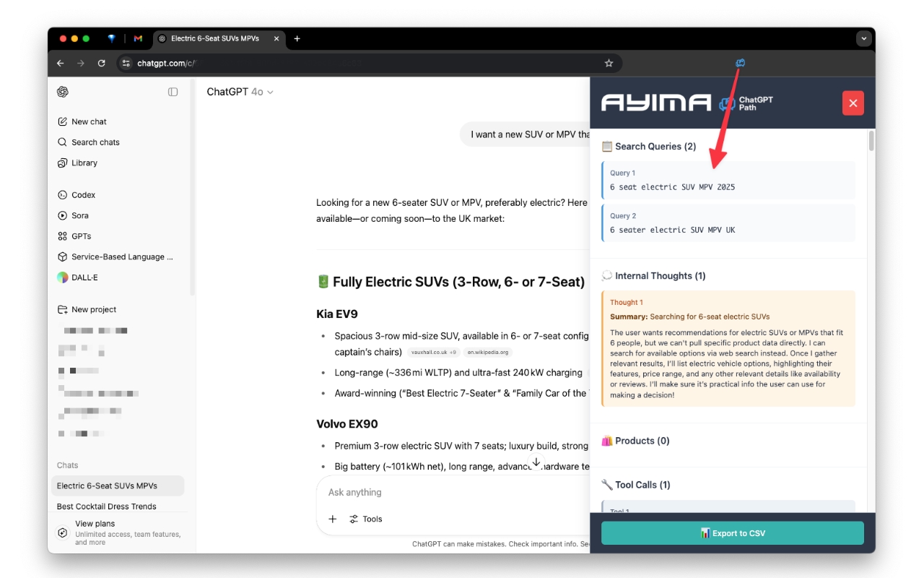Open the ChatGPT Path extension icon in toolbar
Viewport: 924px width, 578px height.
(740, 63)
